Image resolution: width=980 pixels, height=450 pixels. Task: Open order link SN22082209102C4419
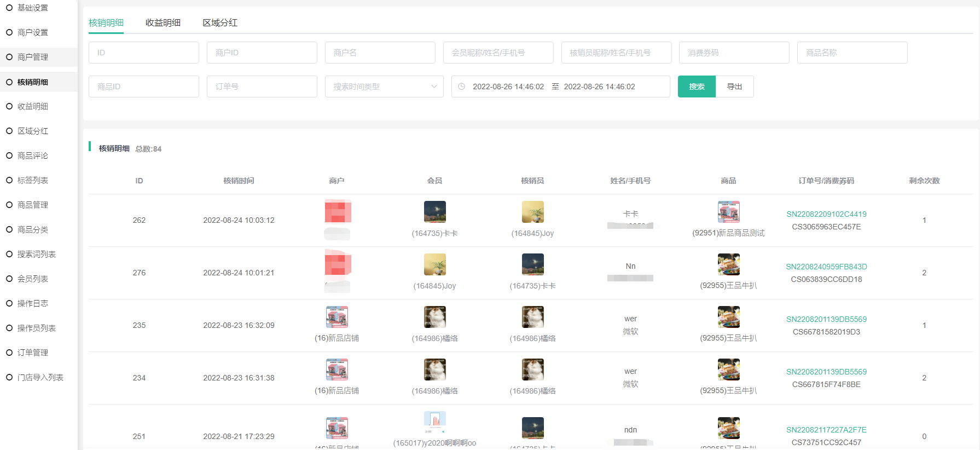tap(826, 214)
